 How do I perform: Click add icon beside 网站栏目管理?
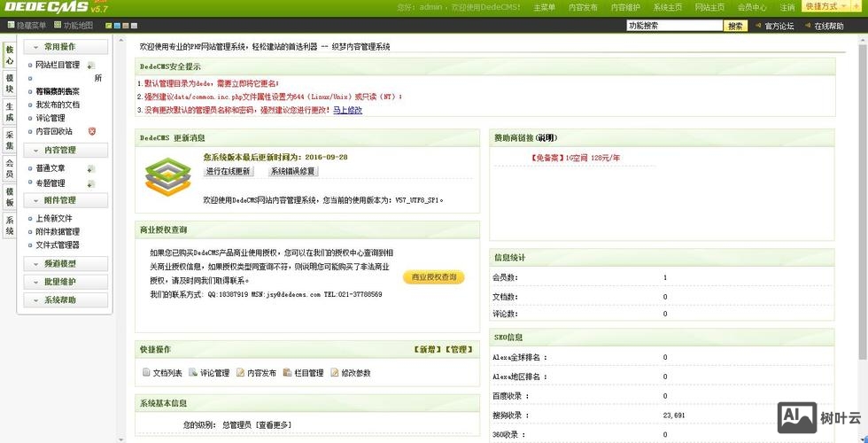pos(91,66)
